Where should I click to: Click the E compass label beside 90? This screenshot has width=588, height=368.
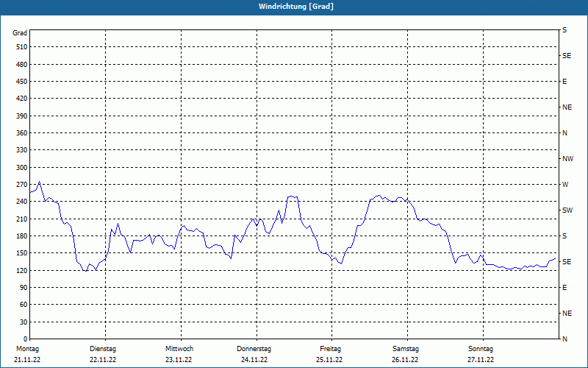564,288
